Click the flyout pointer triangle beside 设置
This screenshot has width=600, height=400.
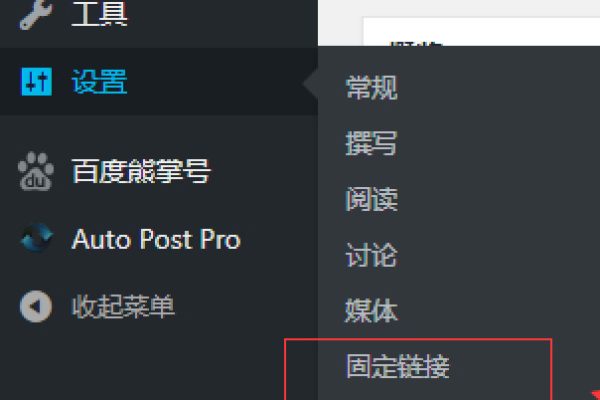[x=310, y=83]
